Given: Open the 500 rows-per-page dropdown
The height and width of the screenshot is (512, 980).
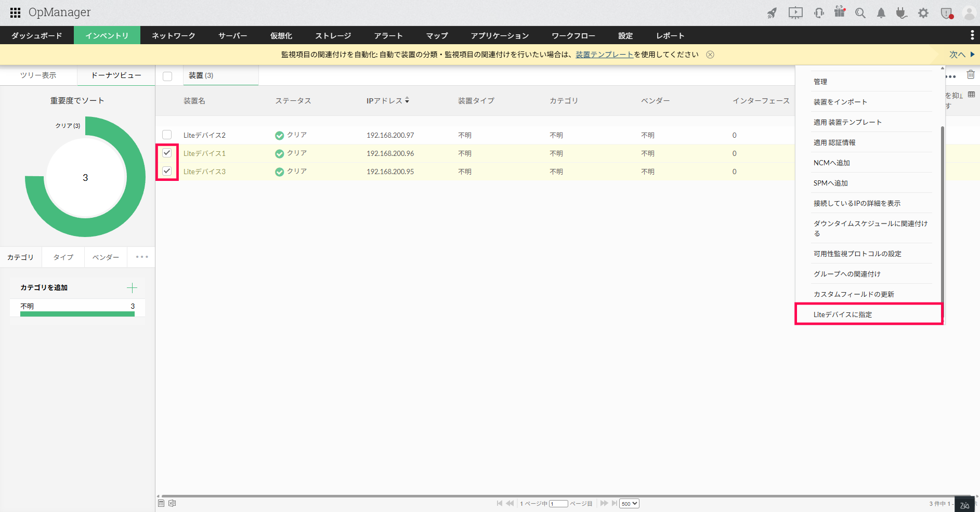Looking at the screenshot, I should click(629, 503).
